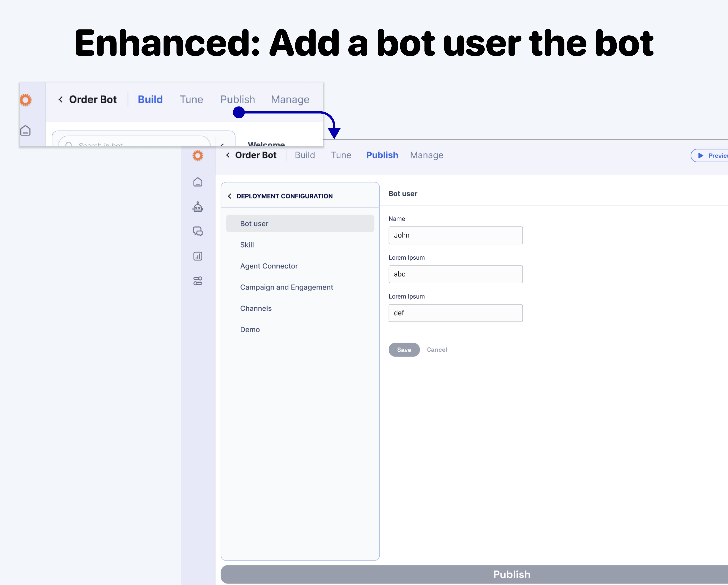Switch to the Build tab in main window
Viewport: 728px width, 585px height.
(x=305, y=155)
